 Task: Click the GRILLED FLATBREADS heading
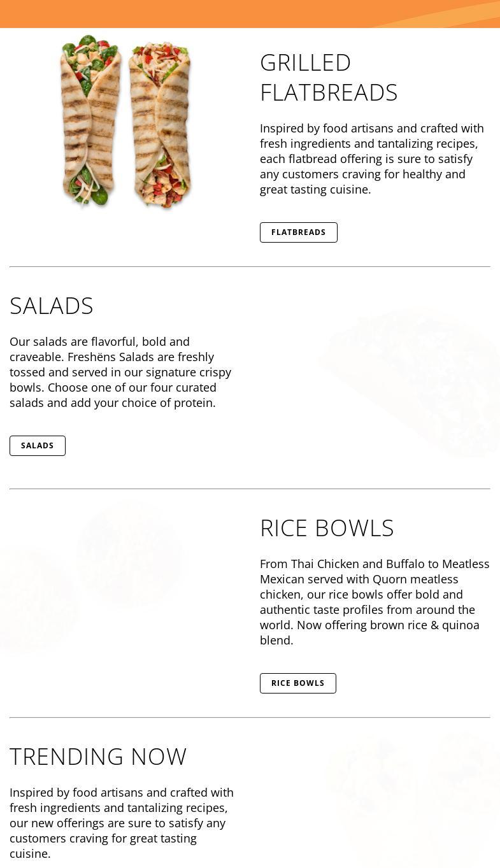click(x=329, y=76)
